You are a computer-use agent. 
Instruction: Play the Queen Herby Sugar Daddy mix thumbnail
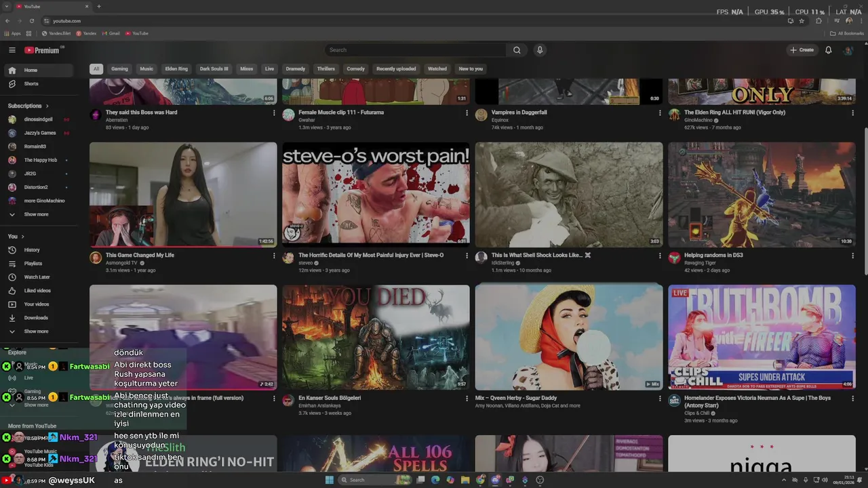coord(569,338)
